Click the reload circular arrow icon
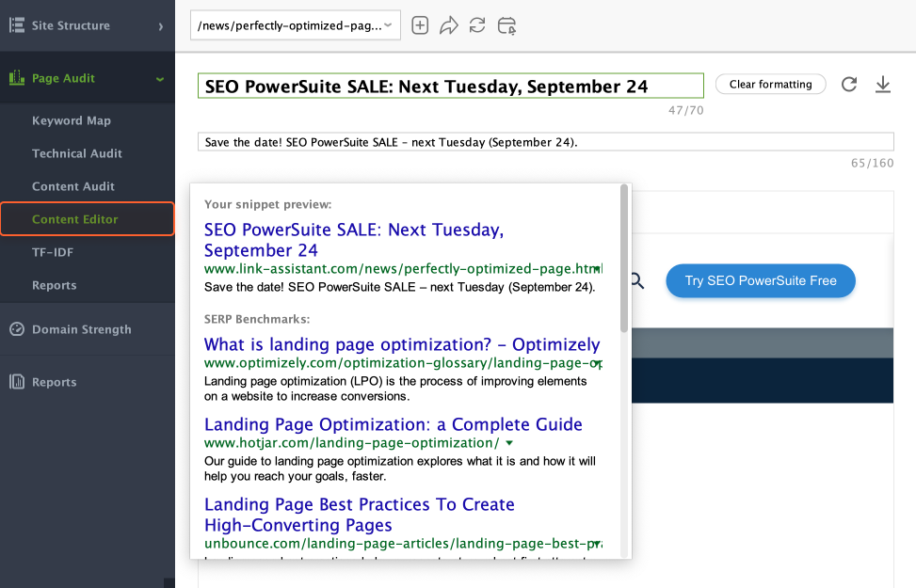Image resolution: width=916 pixels, height=588 pixels. [849, 84]
